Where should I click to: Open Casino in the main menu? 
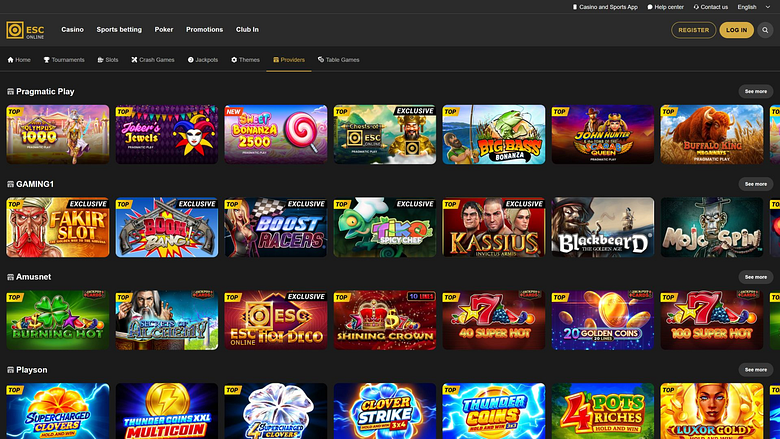pos(72,29)
